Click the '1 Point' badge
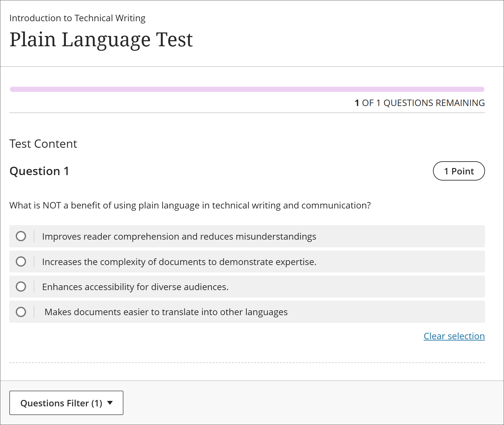Screen dimensions: 504x425 click(459, 171)
